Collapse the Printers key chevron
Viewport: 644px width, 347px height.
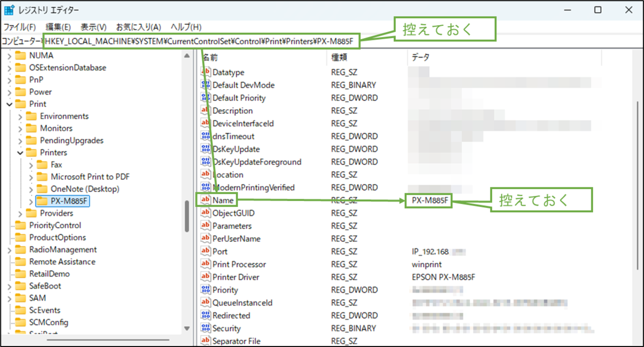pyautogui.click(x=20, y=153)
